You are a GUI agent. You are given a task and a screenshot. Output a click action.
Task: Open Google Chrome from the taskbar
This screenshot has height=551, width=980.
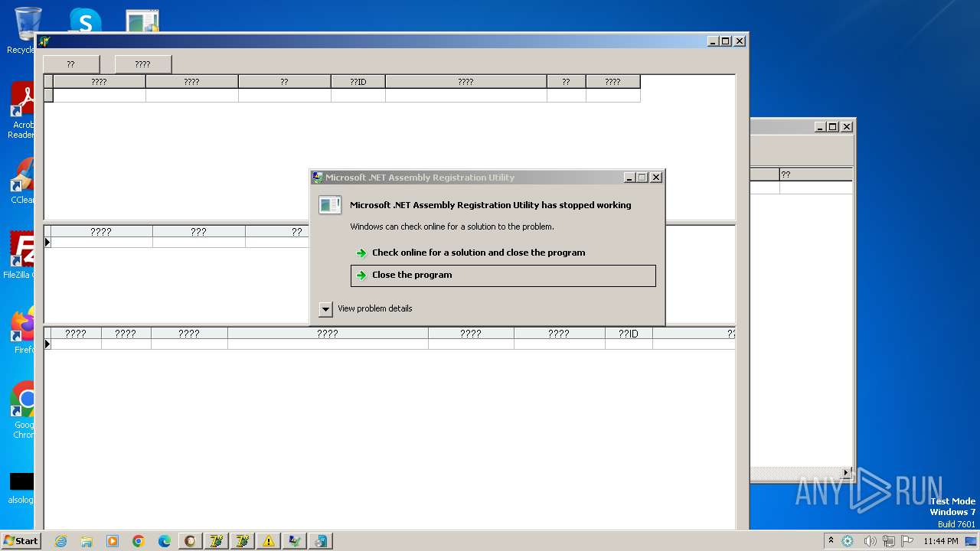coord(139,541)
